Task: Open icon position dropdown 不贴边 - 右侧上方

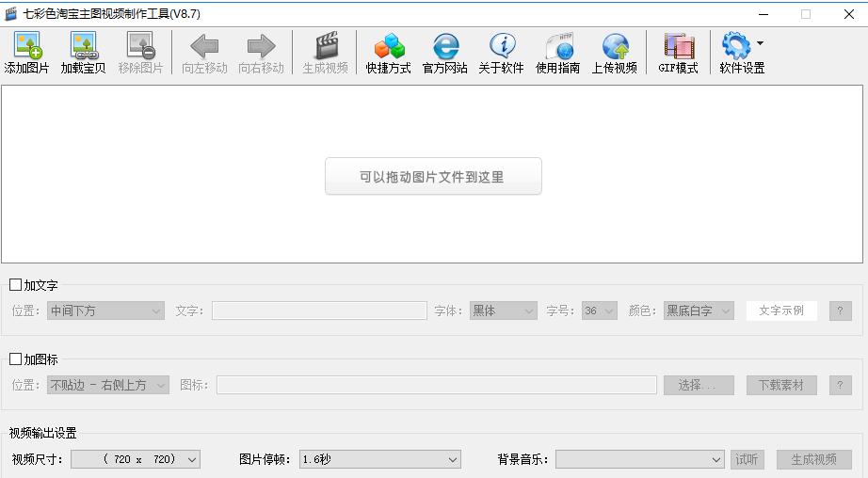Action: click(108, 385)
